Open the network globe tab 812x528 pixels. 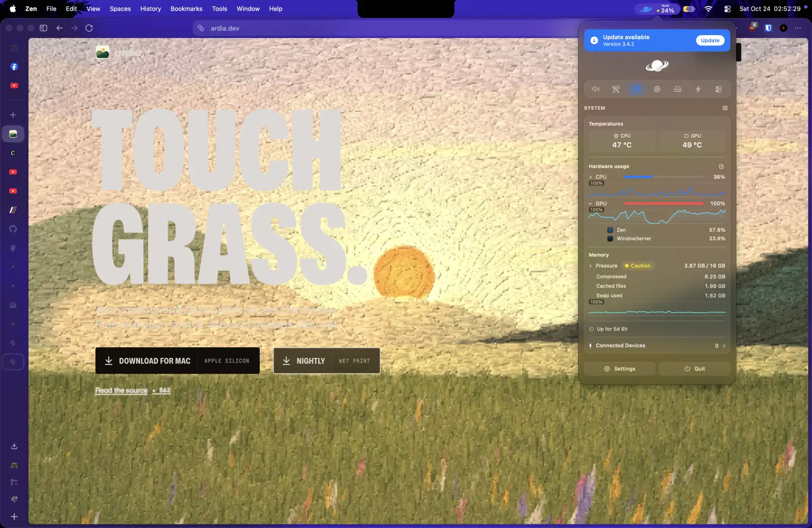[x=657, y=89]
